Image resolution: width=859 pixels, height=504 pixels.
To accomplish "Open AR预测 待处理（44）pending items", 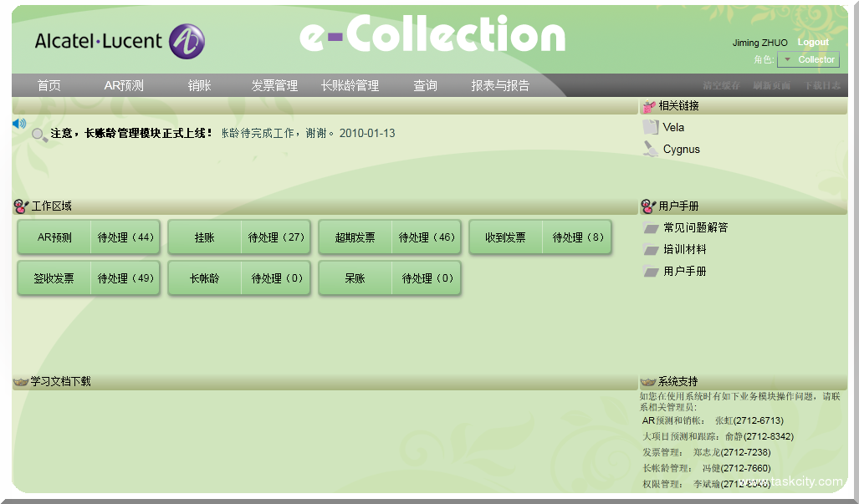I will click(x=126, y=237).
